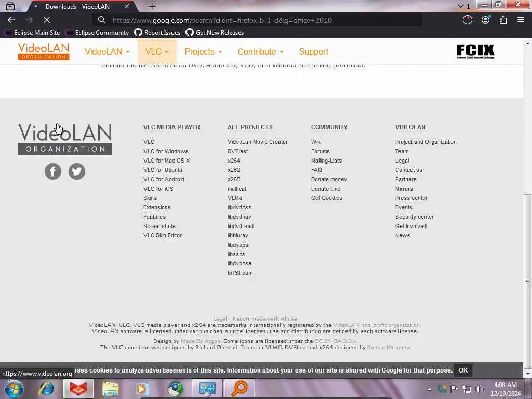
Task: Click the Action Center flag icon
Action: coord(454,389)
